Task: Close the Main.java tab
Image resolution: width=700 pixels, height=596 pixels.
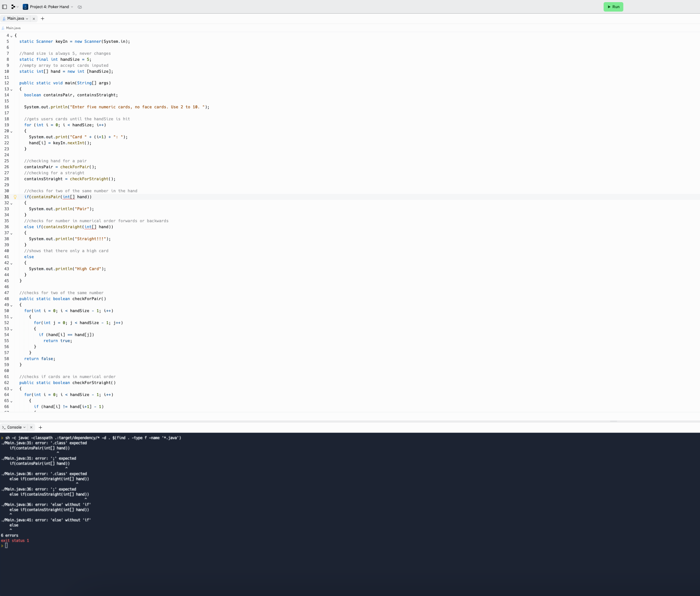Action: (x=34, y=19)
